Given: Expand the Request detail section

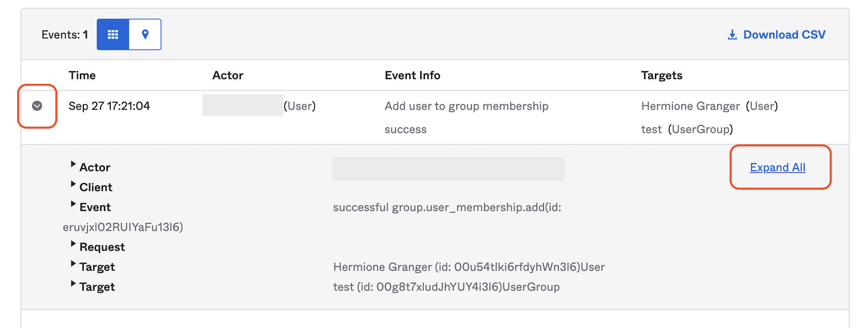Looking at the screenshot, I should coord(73,244).
